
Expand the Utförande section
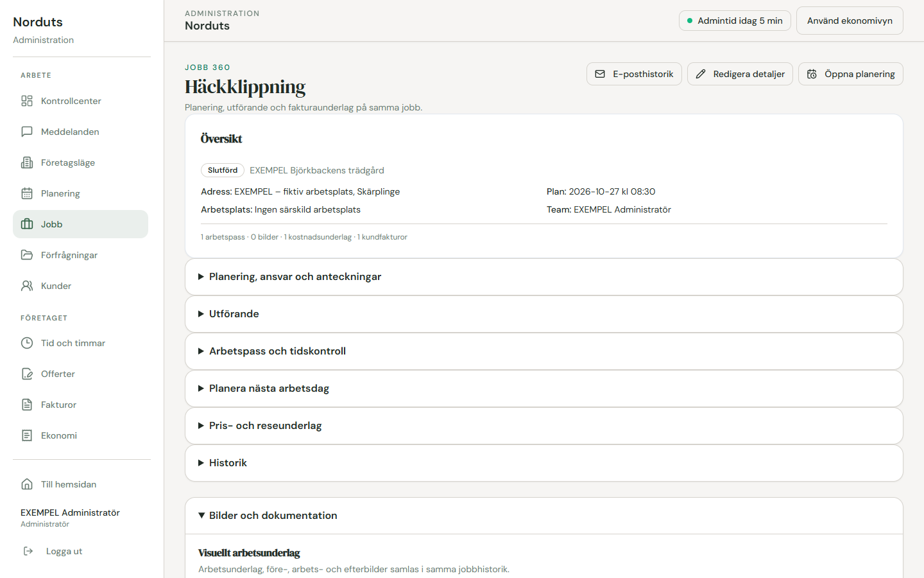(544, 314)
